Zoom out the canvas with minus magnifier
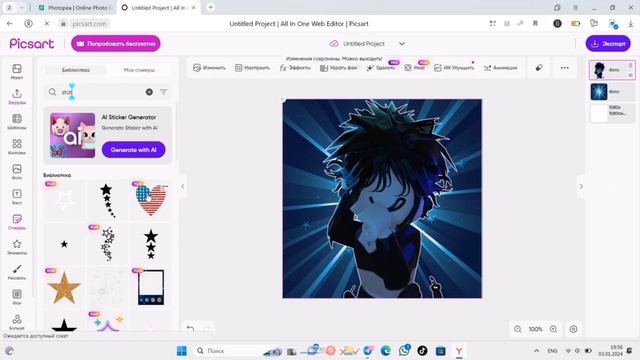The image size is (640, 360). point(518,329)
